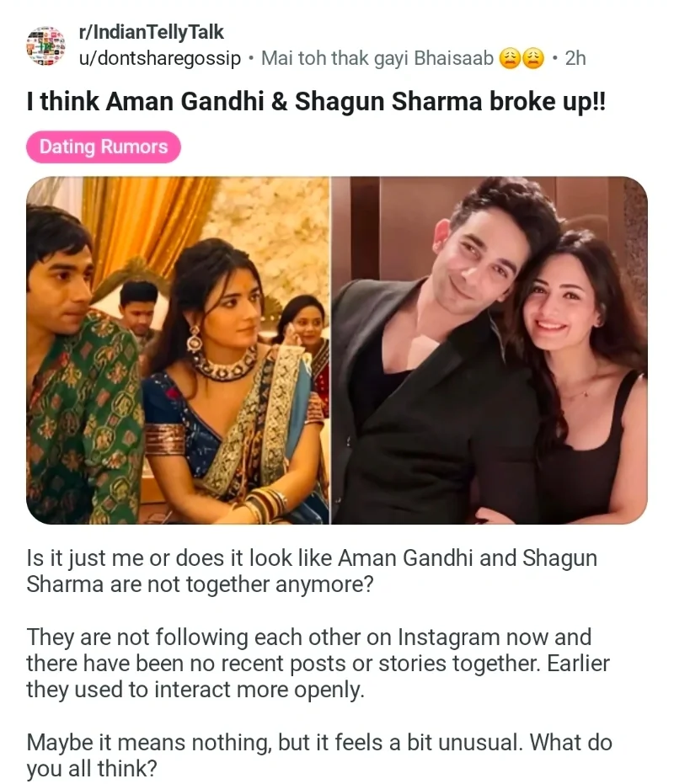Visit the r/IndianTellyTalk subreddit link
The height and width of the screenshot is (784, 674).
151,32
